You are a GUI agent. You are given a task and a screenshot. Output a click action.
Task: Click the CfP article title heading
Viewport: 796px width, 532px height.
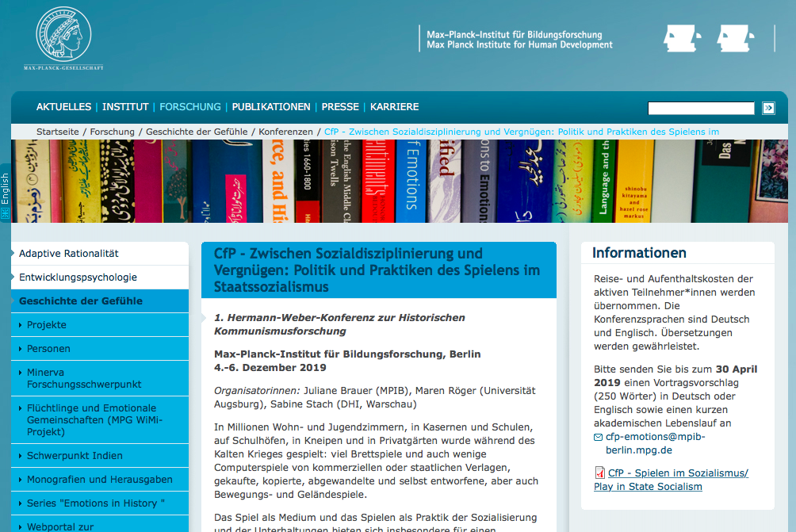[377, 270]
